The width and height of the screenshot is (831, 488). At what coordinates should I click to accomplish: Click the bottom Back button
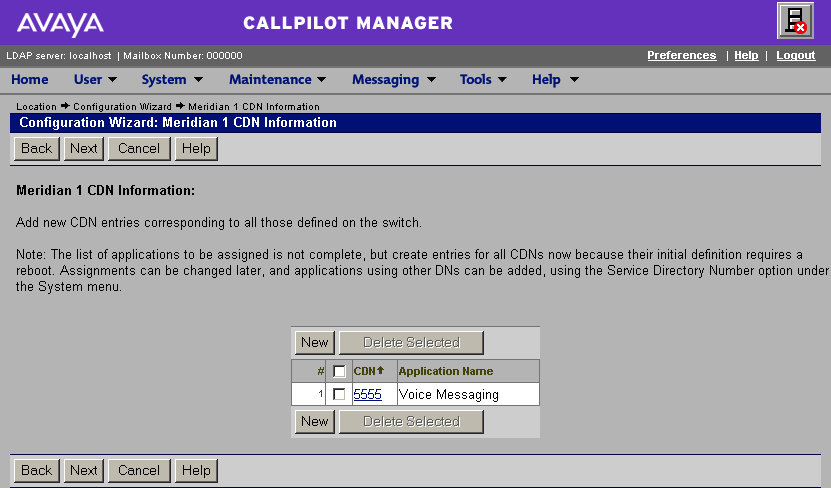[37, 471]
